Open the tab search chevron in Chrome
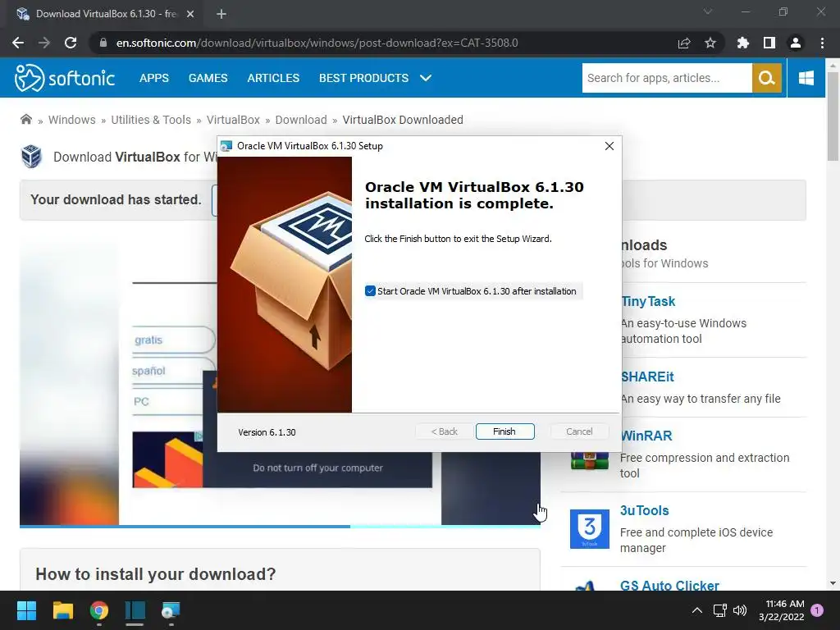The width and height of the screenshot is (840, 630). tap(708, 11)
